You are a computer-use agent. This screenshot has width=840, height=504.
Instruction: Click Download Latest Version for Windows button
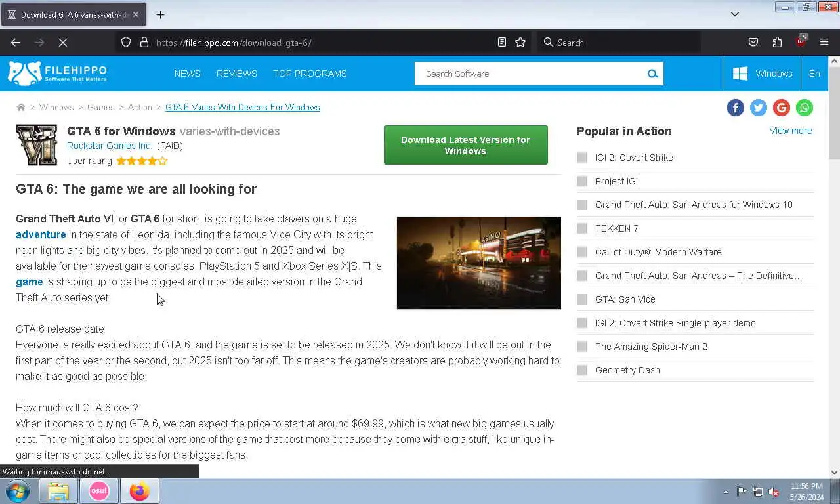pyautogui.click(x=465, y=145)
